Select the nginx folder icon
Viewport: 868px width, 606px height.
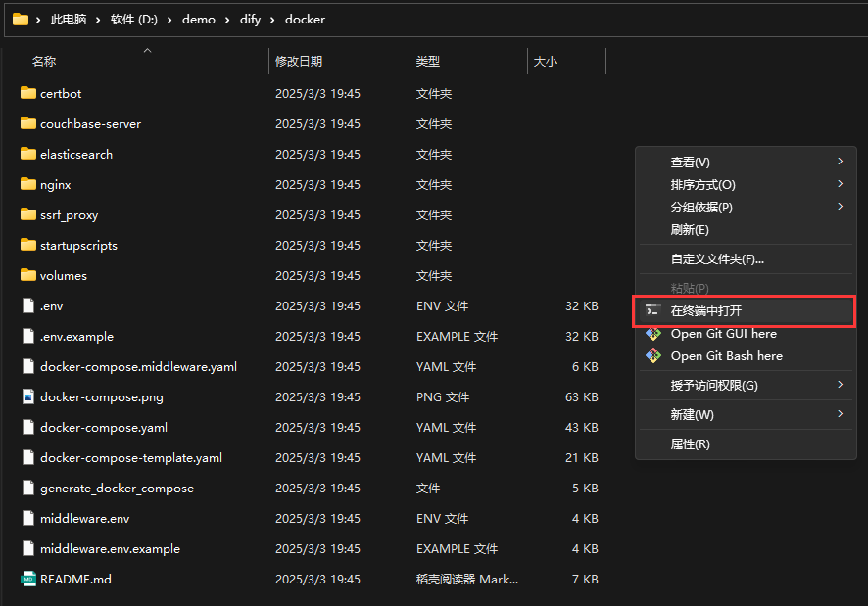tap(27, 185)
